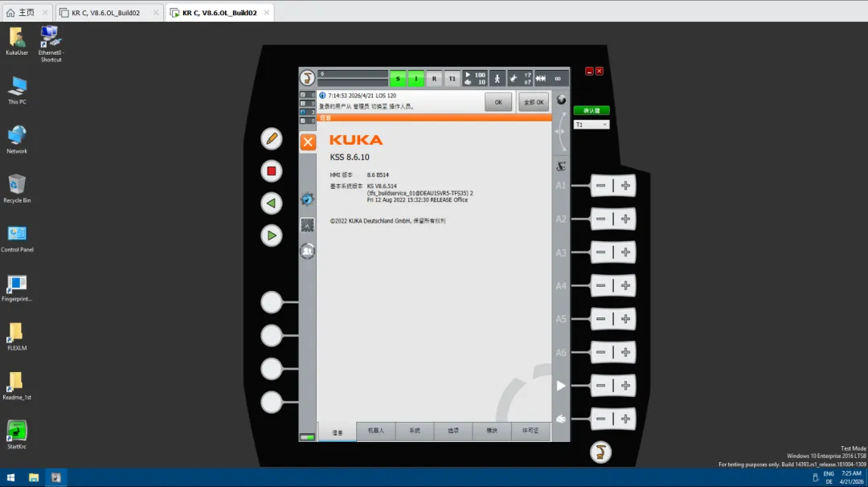Click the green start backward key
The width and height of the screenshot is (868, 487).
tap(272, 203)
